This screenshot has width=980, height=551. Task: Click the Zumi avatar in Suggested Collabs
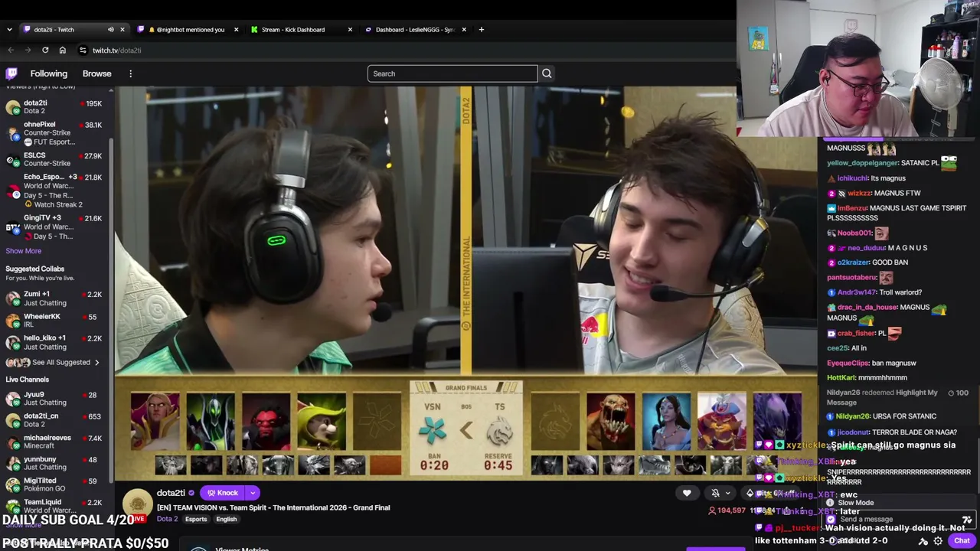click(13, 298)
